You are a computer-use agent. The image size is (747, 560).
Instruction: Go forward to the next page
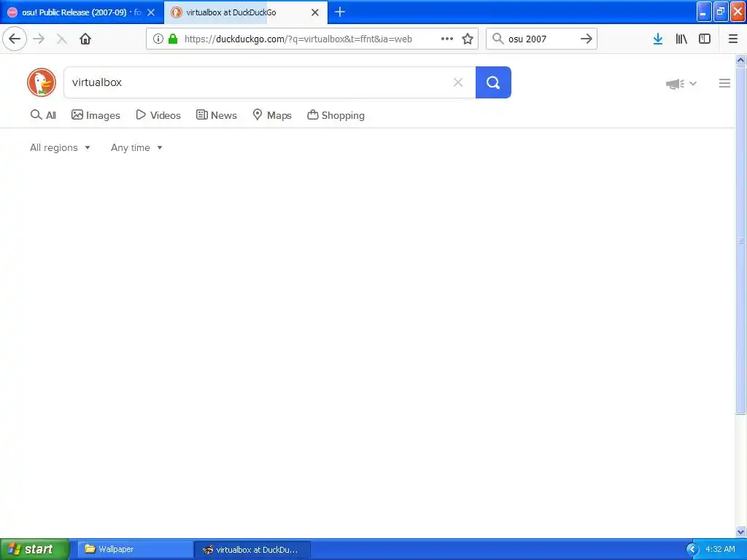(39, 39)
